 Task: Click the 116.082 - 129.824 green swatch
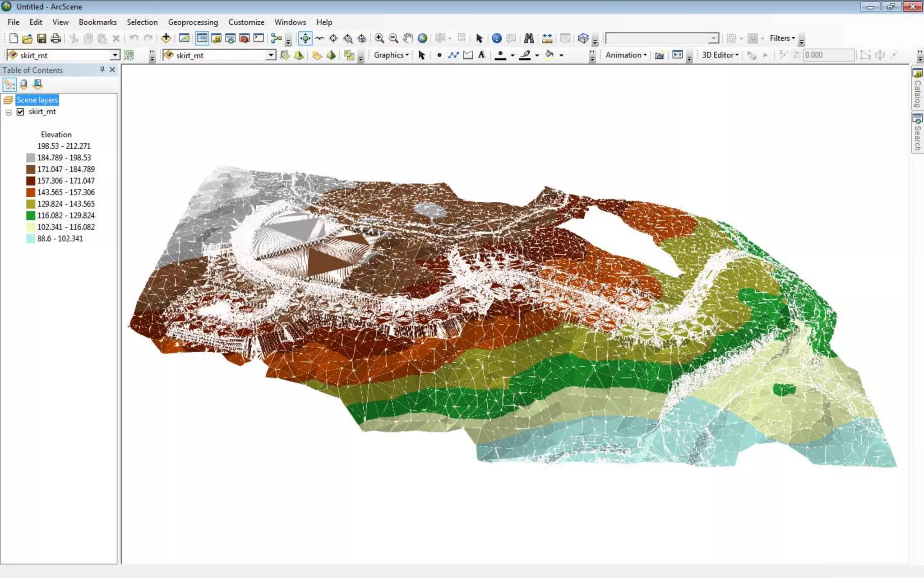(31, 215)
